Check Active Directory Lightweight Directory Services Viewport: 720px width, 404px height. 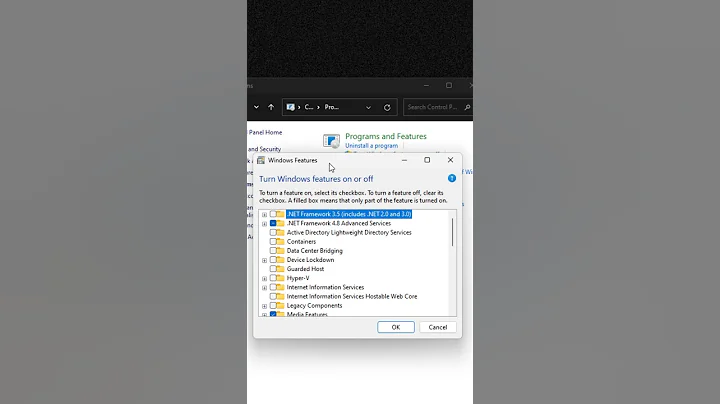(273, 232)
